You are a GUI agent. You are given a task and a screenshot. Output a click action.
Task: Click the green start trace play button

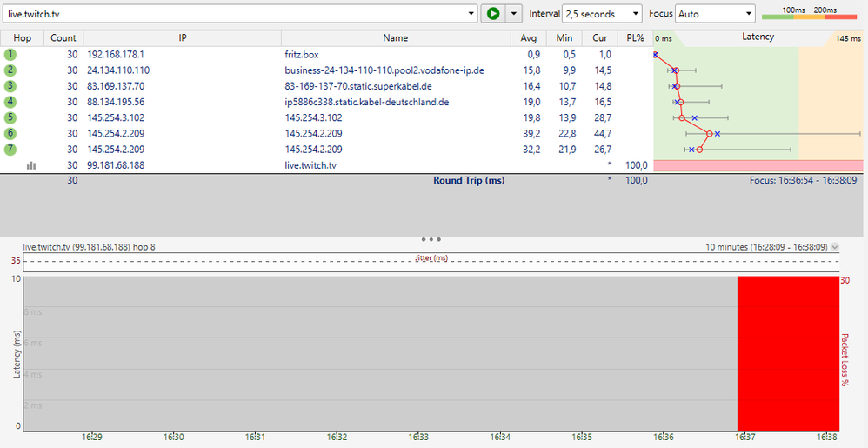(x=493, y=14)
